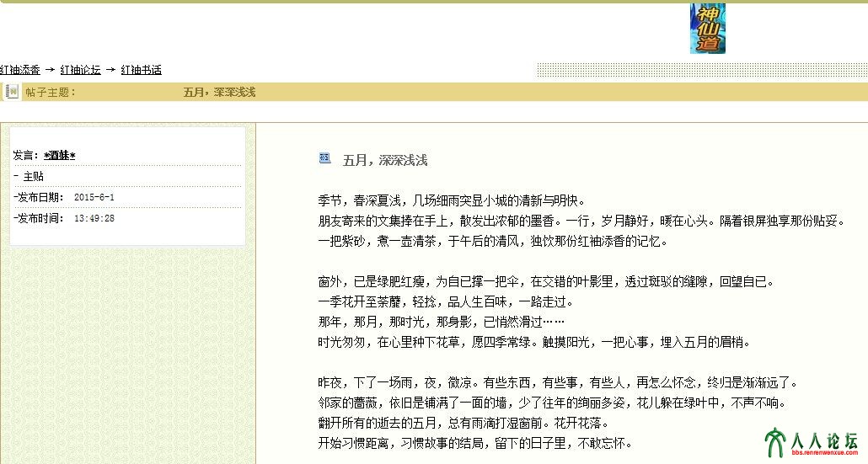The image size is (868, 464).
Task: Click the article title 五月，深深浅浅
Action: click(385, 160)
